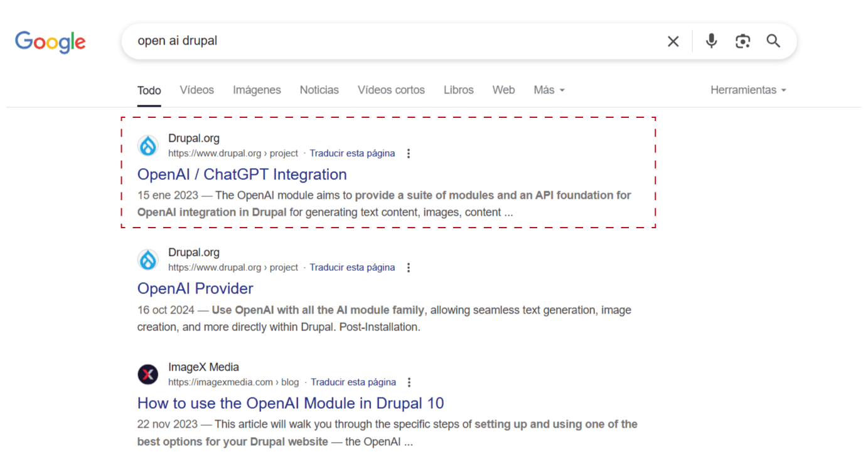Switch to the Imágenes tab
This screenshot has height=464, width=868.
pyautogui.click(x=257, y=90)
